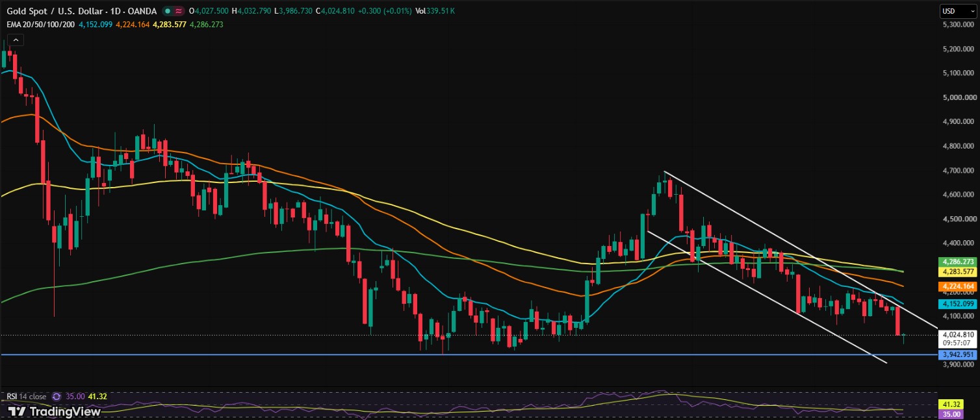
Task: Click the 4,400.000 price scale label
Action: coord(958,243)
